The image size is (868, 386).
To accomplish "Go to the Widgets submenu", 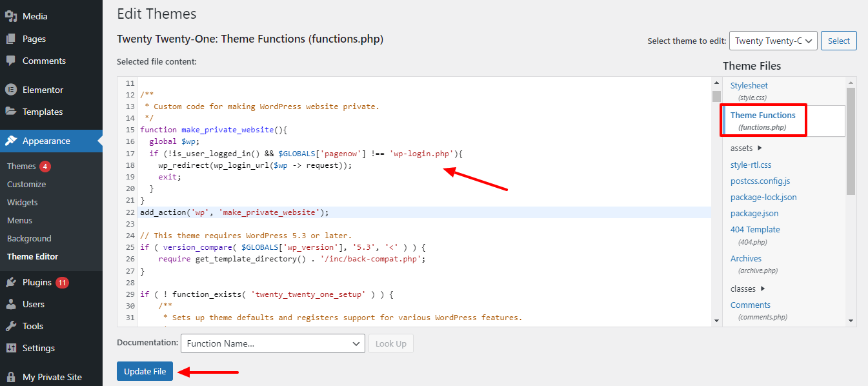I will tap(23, 202).
